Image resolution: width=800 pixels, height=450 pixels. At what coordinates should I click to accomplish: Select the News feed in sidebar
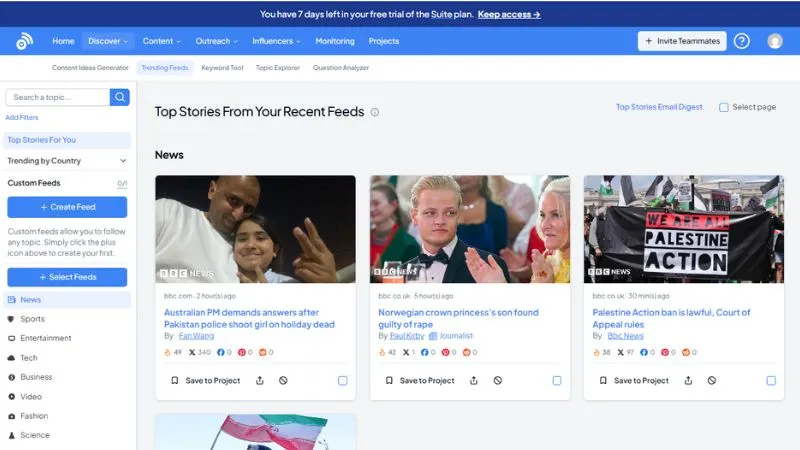click(67, 300)
